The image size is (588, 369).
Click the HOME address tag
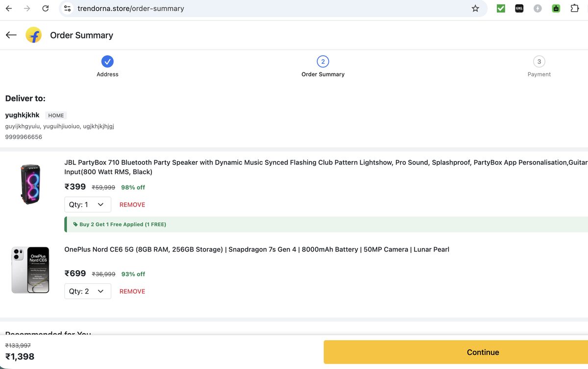[56, 115]
